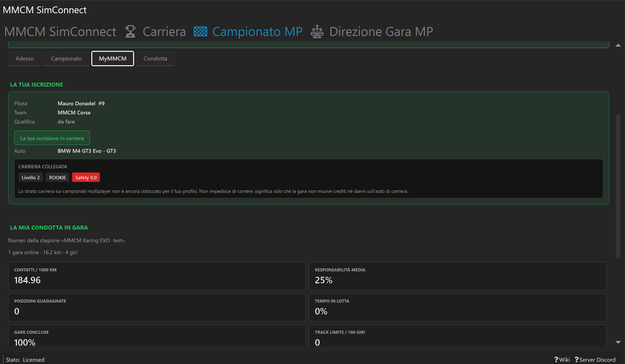Screen dimensions: 625x364
Task: Go to the MMCM SimConnect home menu
Action: pos(60,32)
